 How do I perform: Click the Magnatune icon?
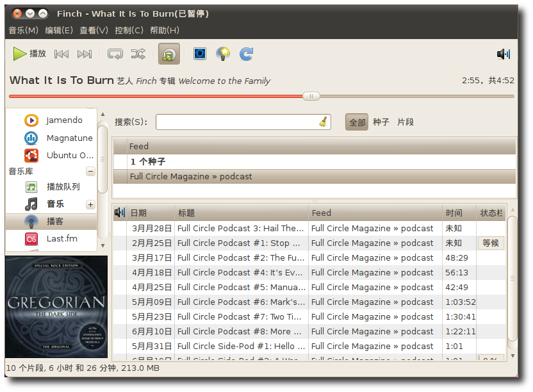(x=31, y=138)
